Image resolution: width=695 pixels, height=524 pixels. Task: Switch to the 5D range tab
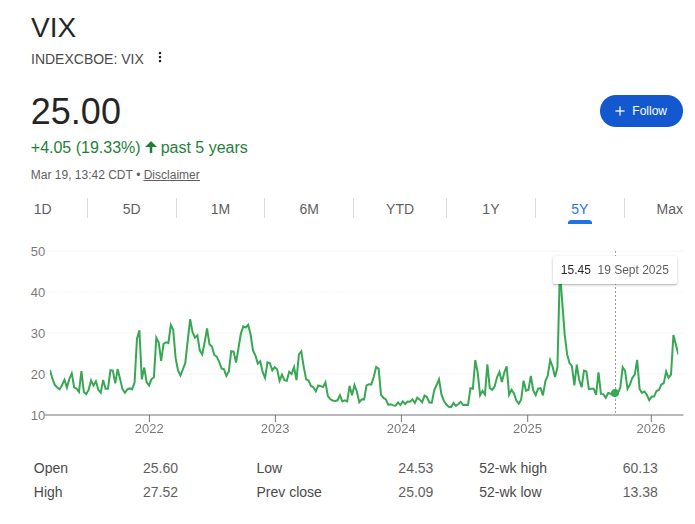(x=131, y=209)
